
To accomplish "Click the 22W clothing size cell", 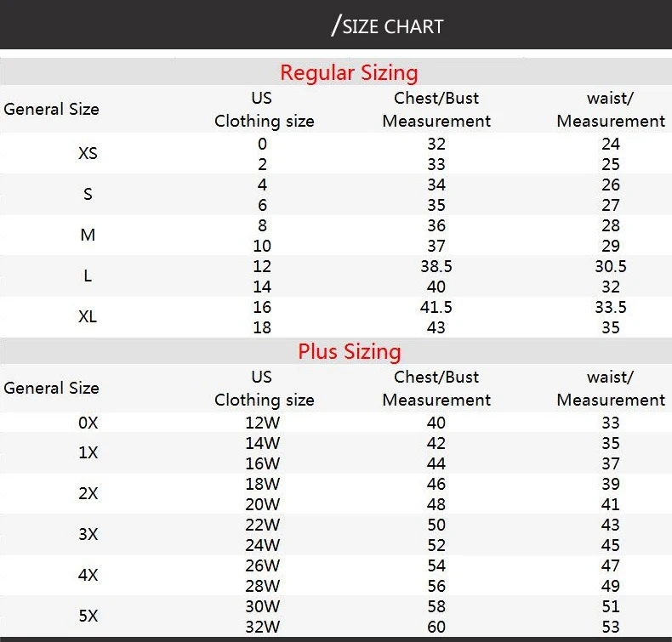I will [262, 525].
